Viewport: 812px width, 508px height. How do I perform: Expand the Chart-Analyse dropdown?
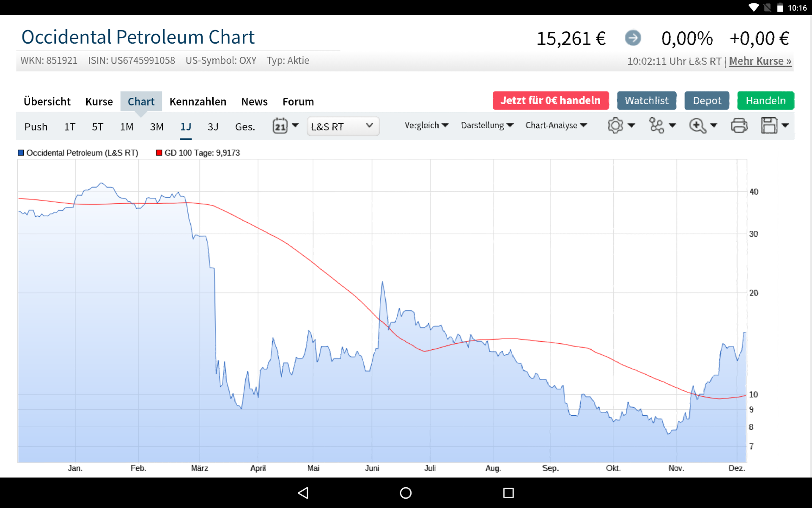556,125
